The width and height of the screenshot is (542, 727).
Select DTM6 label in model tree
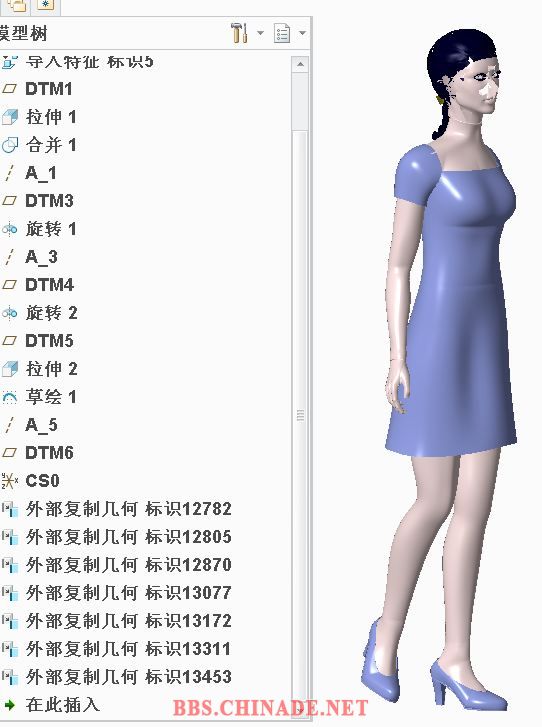(x=49, y=453)
